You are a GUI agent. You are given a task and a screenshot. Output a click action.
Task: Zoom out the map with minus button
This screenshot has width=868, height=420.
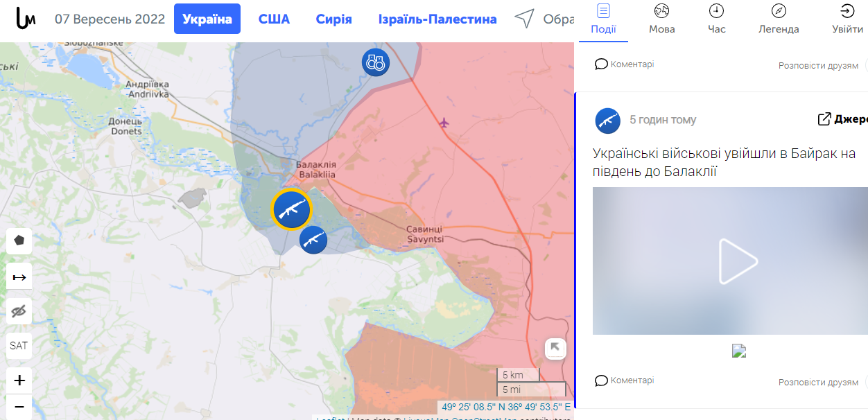click(19, 406)
